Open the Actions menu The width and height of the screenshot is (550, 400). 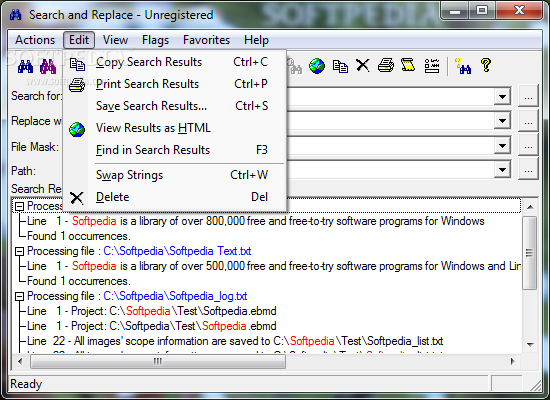click(35, 40)
